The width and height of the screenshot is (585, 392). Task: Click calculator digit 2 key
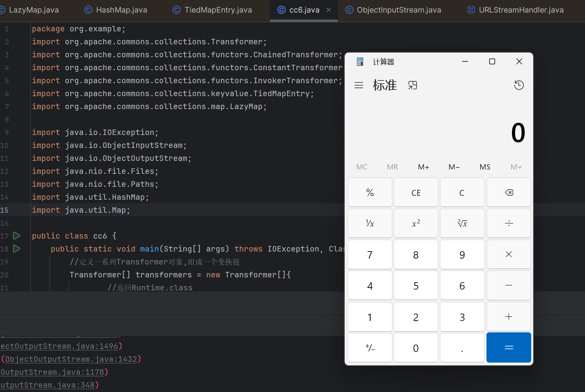(x=416, y=317)
